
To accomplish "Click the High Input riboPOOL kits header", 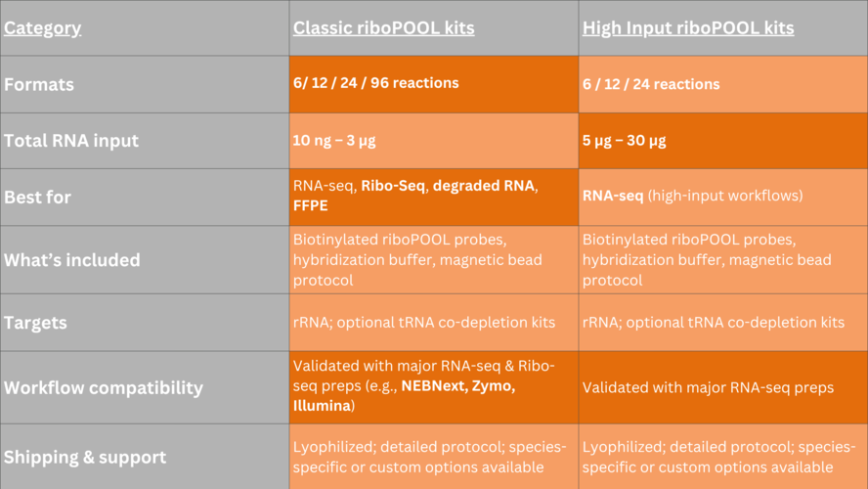I will (723, 27).
